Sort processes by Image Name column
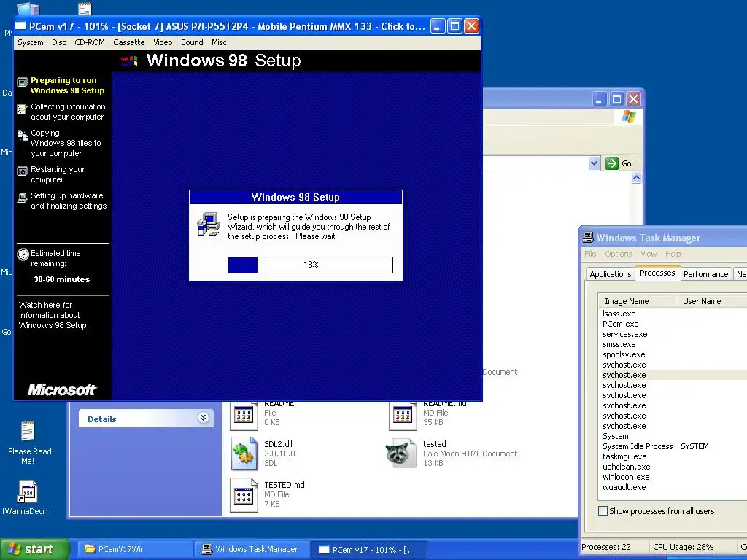The height and width of the screenshot is (560, 747). [x=638, y=301]
